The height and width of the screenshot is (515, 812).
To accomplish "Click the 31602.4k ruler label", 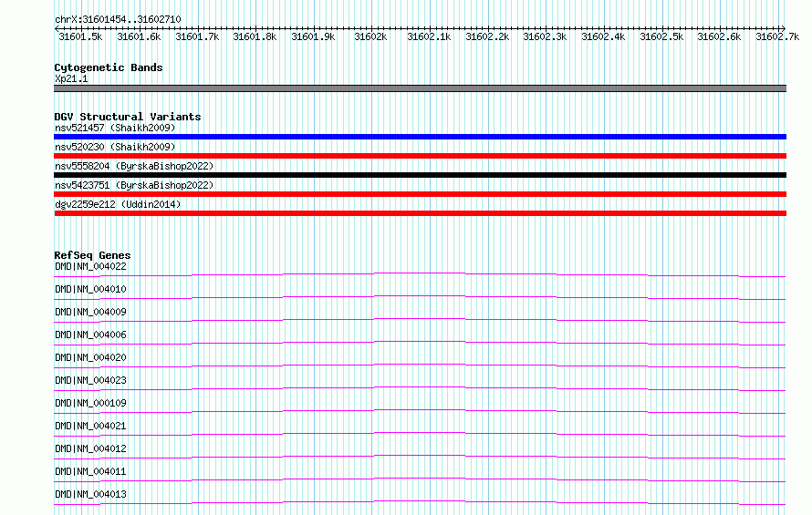I will pyautogui.click(x=603, y=36).
